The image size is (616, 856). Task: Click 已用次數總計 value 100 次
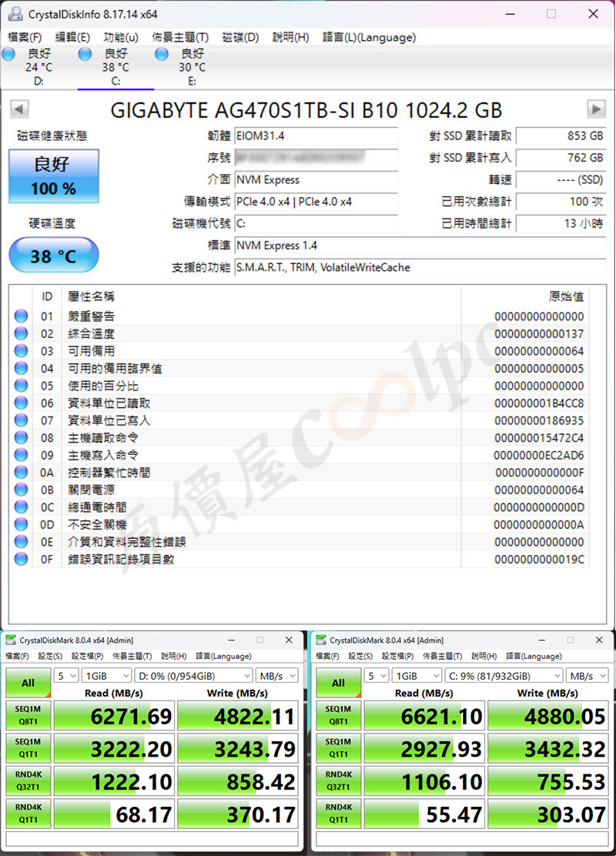coord(561,202)
